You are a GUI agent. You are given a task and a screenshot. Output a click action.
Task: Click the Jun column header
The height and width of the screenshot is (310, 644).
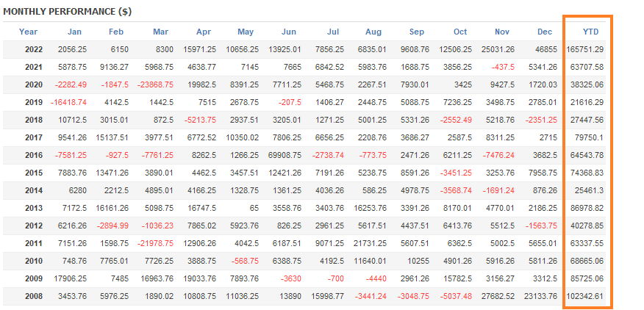coord(289,32)
